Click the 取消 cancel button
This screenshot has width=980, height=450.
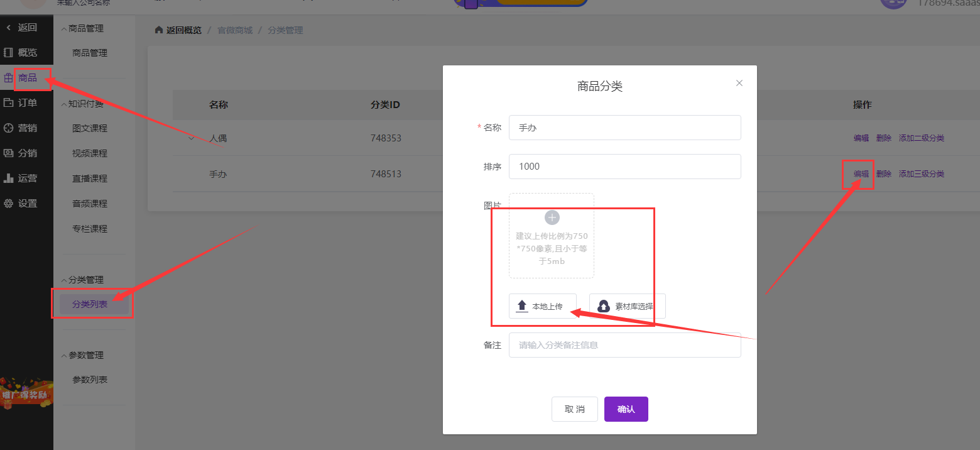point(575,409)
